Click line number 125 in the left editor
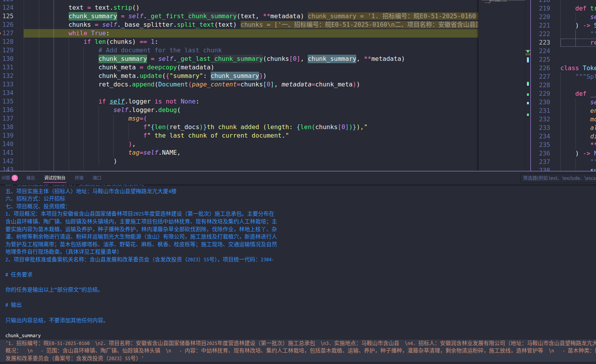Viewport: 596px width, 364px height. pyautogui.click(x=8, y=16)
